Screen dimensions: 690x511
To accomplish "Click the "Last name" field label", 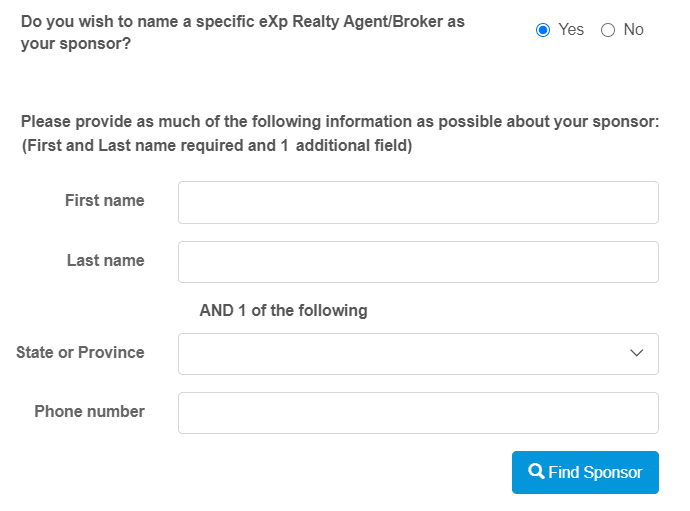I will (105, 261).
